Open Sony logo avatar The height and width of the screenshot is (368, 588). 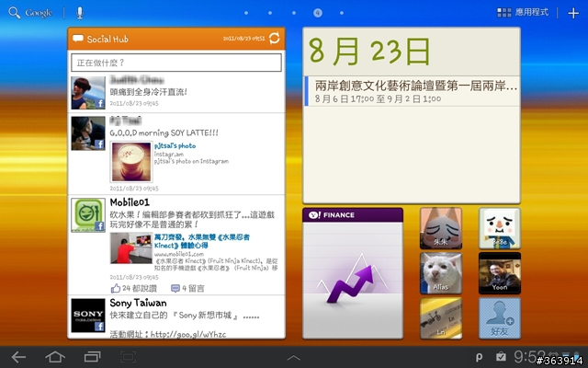coord(88,316)
